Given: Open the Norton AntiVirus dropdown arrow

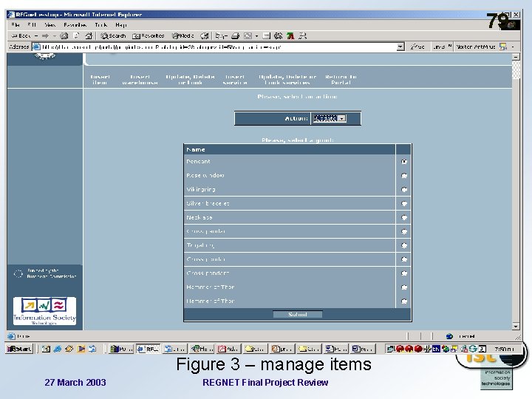Looking at the screenshot, I should (513, 47).
